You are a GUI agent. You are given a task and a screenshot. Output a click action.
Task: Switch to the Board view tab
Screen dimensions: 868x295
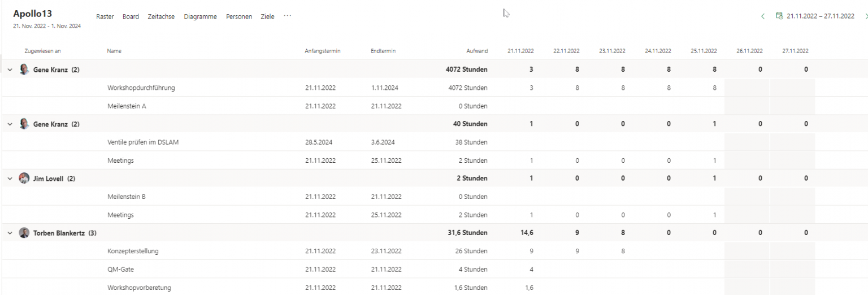[131, 17]
